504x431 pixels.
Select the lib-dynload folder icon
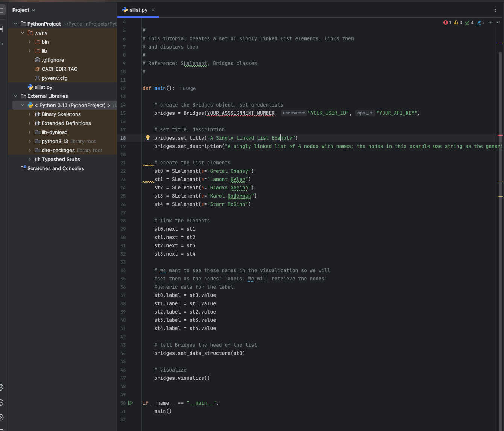tap(38, 132)
